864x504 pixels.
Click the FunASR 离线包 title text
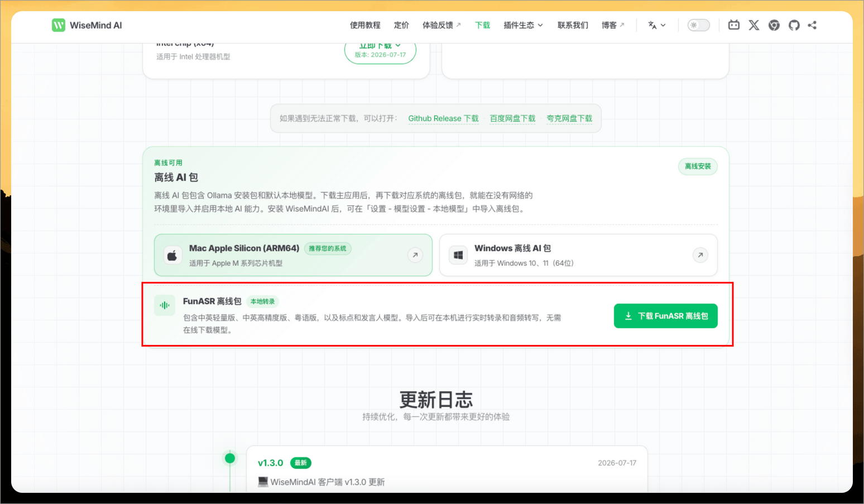(x=212, y=301)
